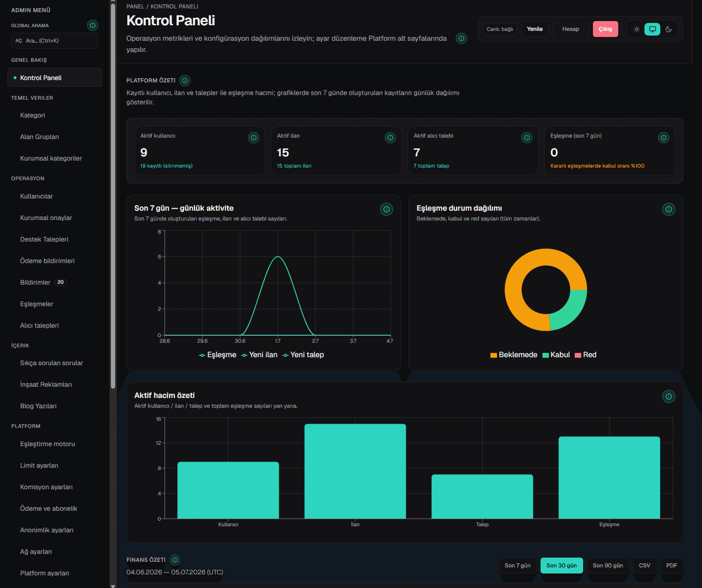Switch to light theme sun icon
This screenshot has height=588, width=702.
[x=636, y=29]
